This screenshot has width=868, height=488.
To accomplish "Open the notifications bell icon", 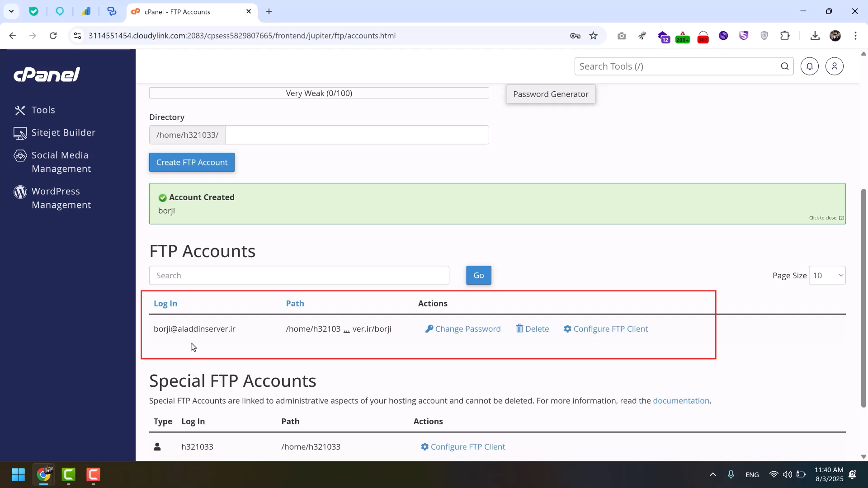I will click(810, 66).
